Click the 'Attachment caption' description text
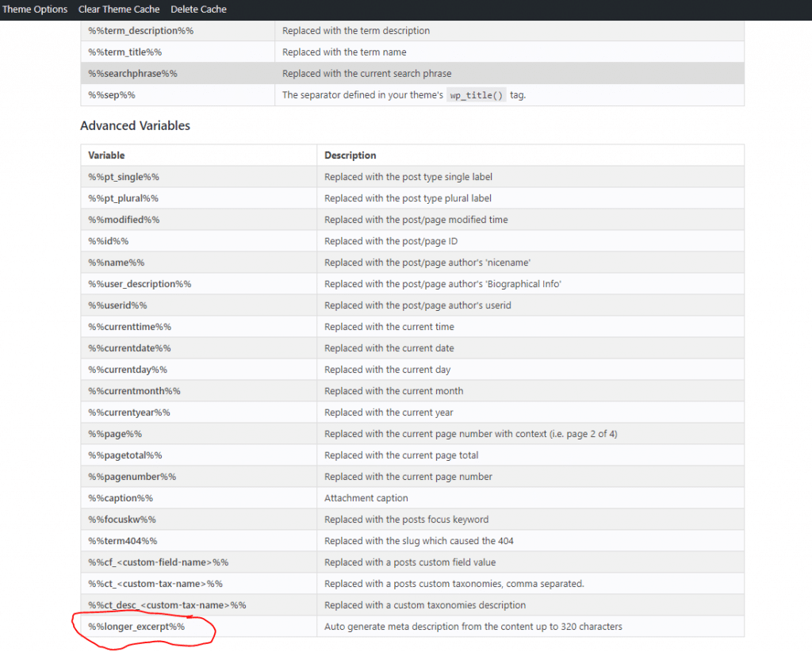 366,498
